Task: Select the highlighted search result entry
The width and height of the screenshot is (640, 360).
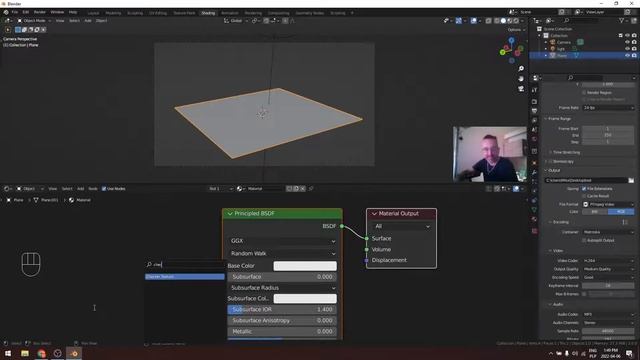Action: click(x=185, y=277)
